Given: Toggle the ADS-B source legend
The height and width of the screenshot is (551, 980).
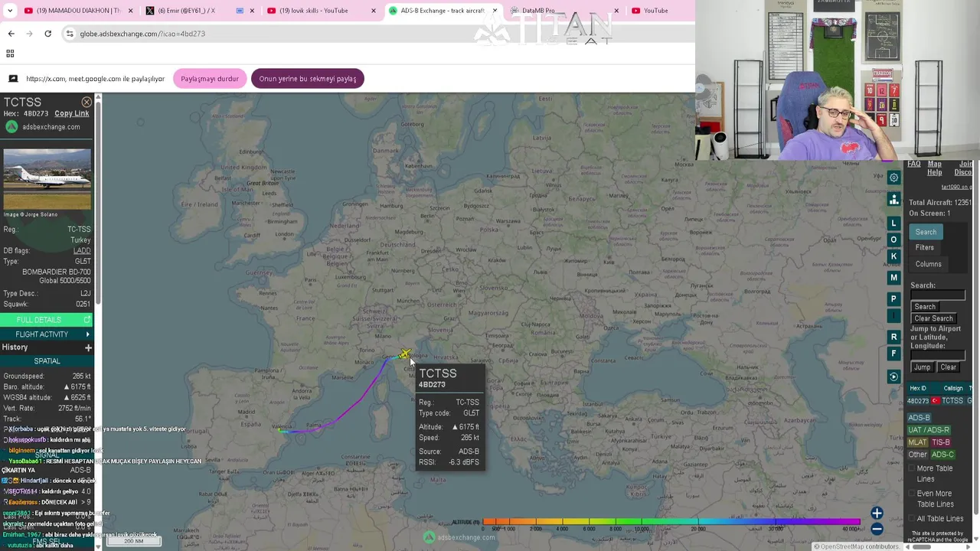Looking at the screenshot, I should [919, 418].
